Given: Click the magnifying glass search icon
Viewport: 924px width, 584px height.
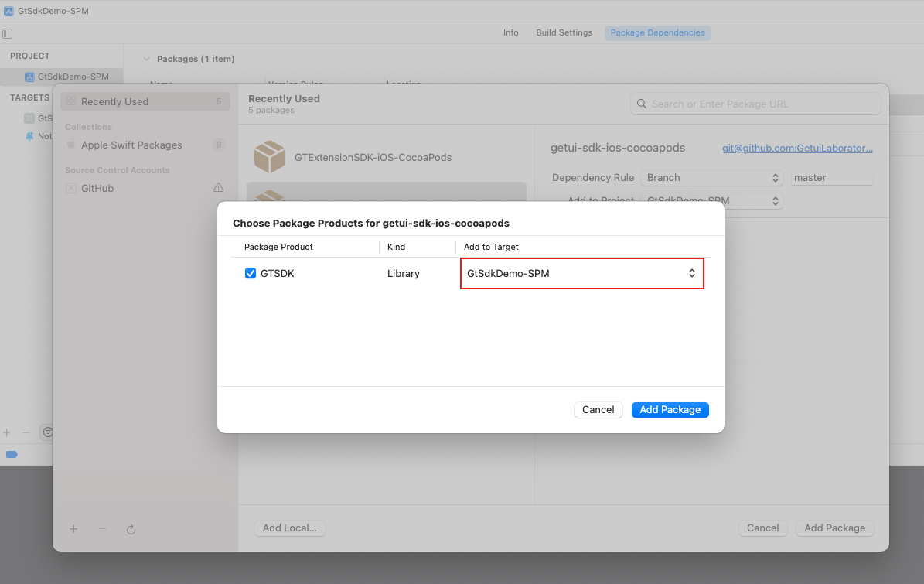Looking at the screenshot, I should pyautogui.click(x=642, y=104).
